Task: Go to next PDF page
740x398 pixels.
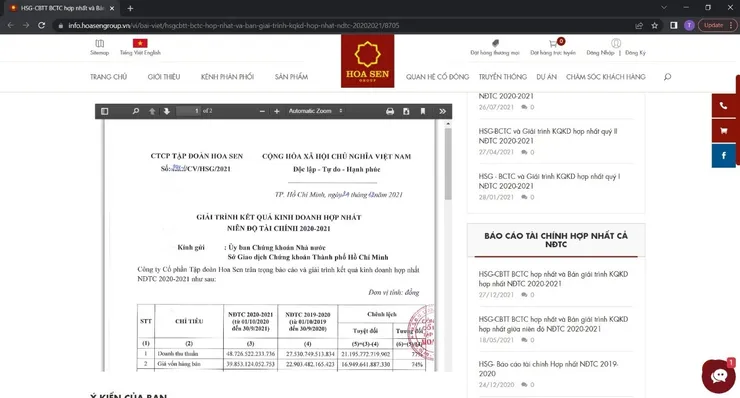Action: click(x=167, y=111)
